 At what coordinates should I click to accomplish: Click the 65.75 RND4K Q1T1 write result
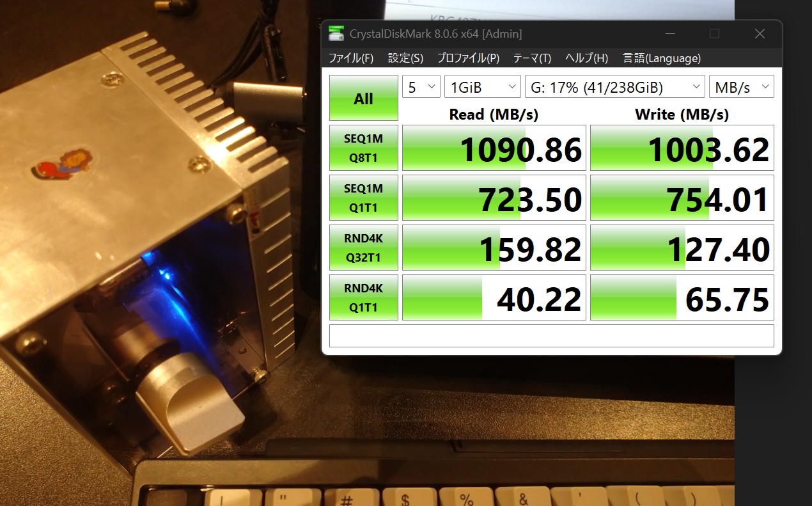pyautogui.click(x=682, y=297)
